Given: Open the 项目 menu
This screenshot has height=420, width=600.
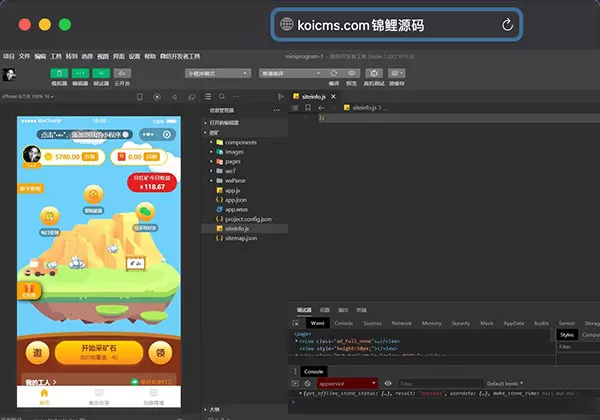Looking at the screenshot, I should pos(8,56).
